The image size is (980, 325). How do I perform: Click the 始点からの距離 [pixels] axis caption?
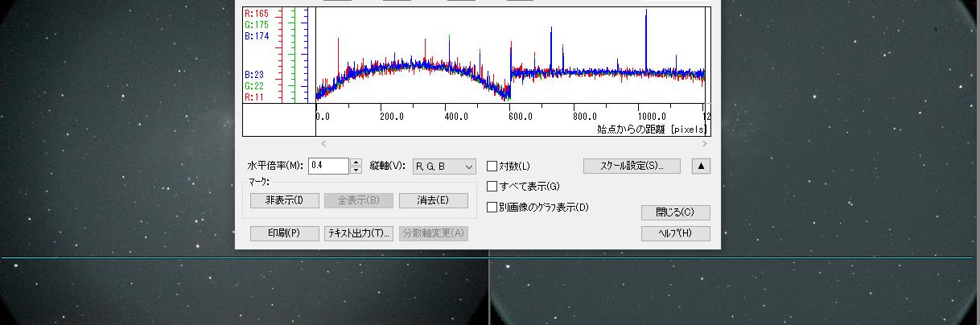click(x=653, y=129)
